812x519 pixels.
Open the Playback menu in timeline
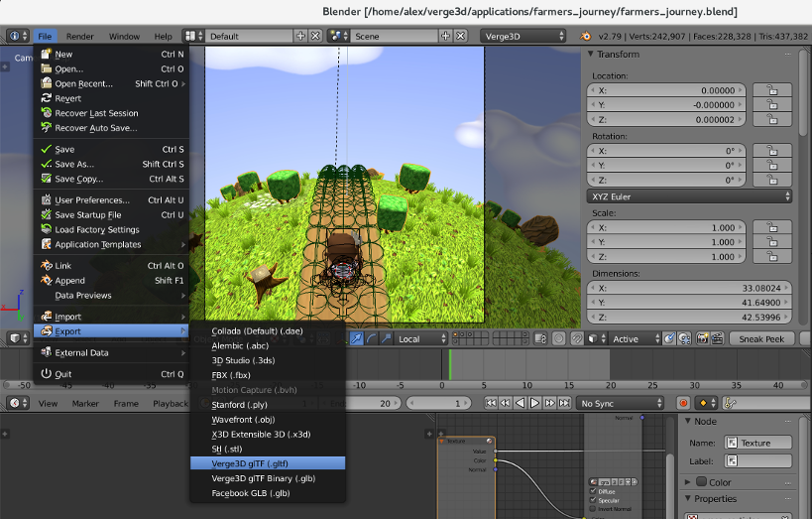171,403
